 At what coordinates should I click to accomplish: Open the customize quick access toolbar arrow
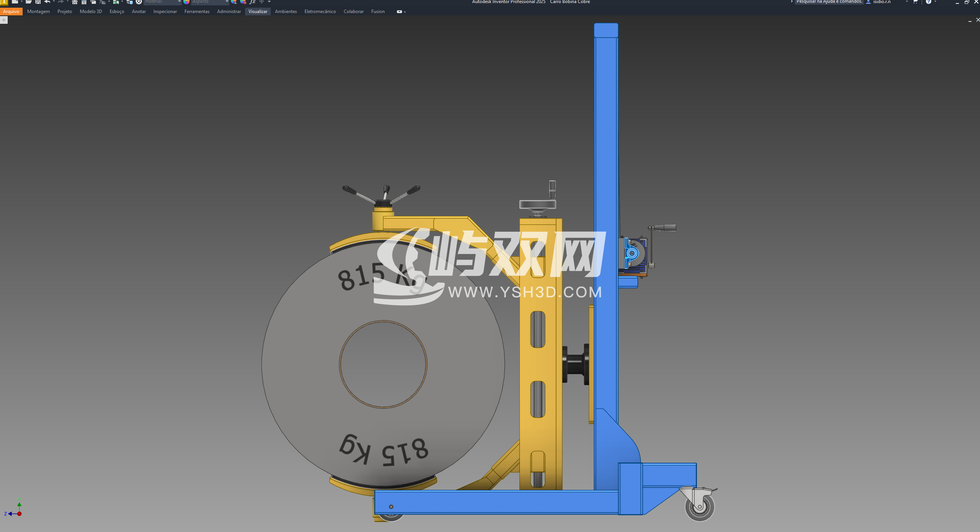click(x=268, y=2)
